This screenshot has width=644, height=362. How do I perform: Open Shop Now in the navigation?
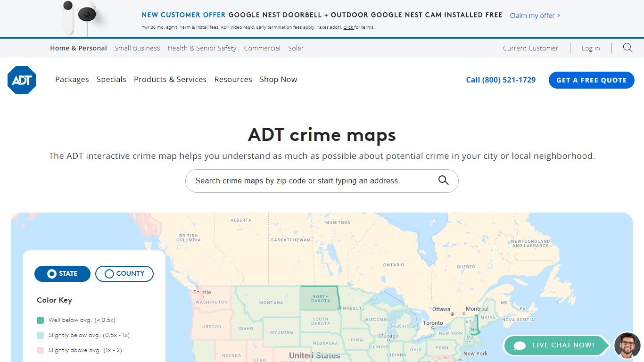coord(279,80)
